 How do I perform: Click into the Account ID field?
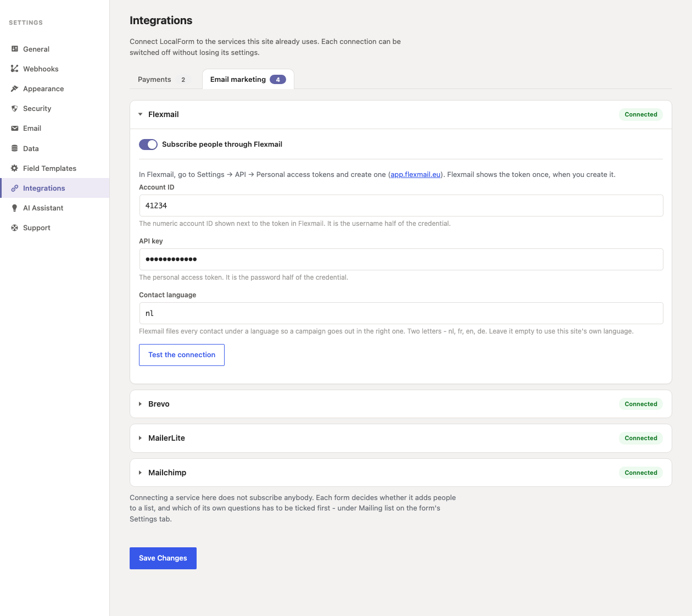(x=401, y=206)
